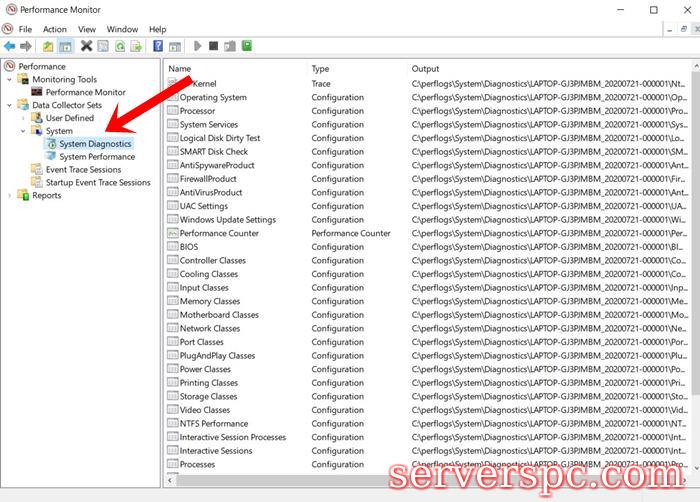Screen dimensions: 700x502
Task: Collapse the Monitoring Tools tree node
Action: pos(10,79)
